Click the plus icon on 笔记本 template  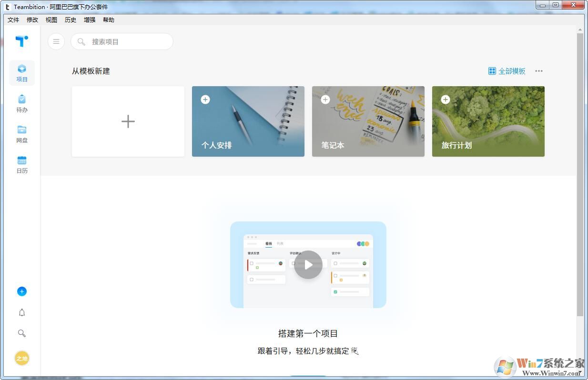(325, 100)
